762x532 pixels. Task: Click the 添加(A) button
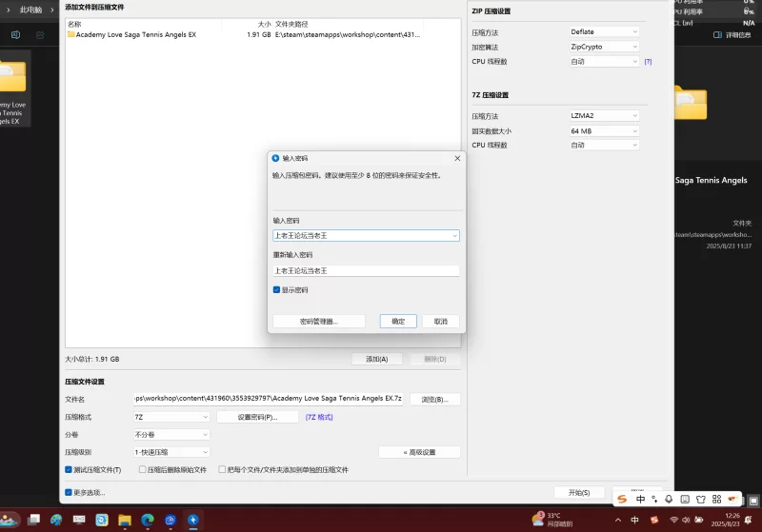[376, 359]
